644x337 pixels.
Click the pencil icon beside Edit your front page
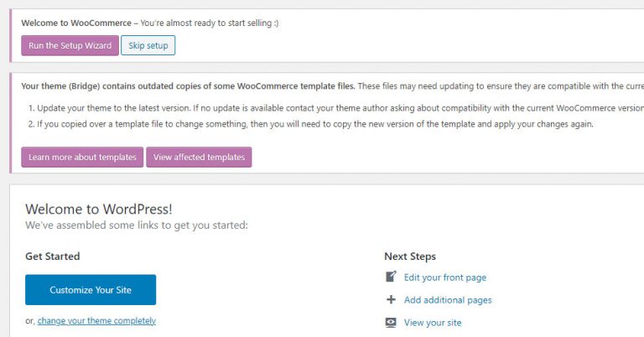point(391,277)
